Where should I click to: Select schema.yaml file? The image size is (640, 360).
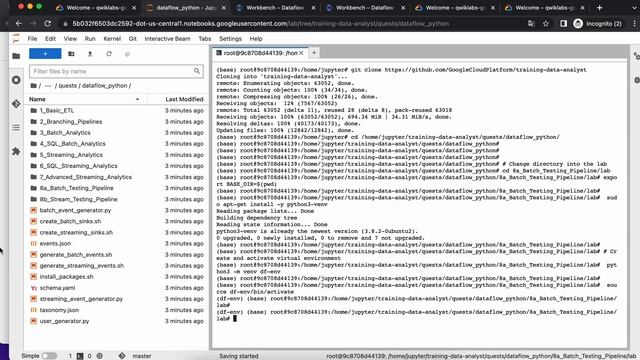pyautogui.click(x=57, y=288)
